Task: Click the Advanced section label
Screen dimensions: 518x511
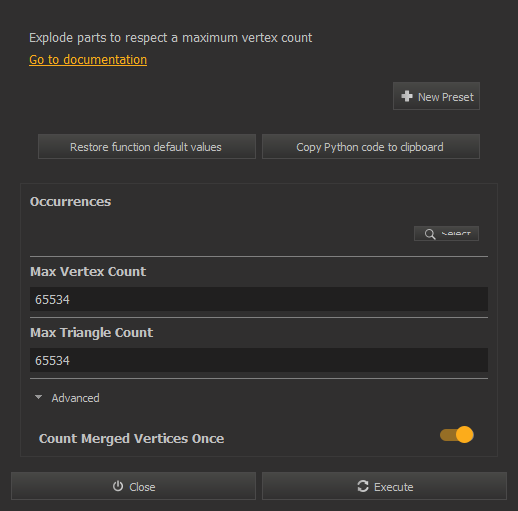Action: click(76, 398)
